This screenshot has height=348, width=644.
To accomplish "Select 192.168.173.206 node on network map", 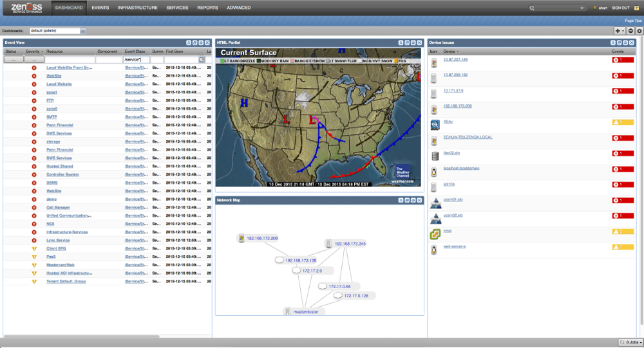I will point(259,238).
